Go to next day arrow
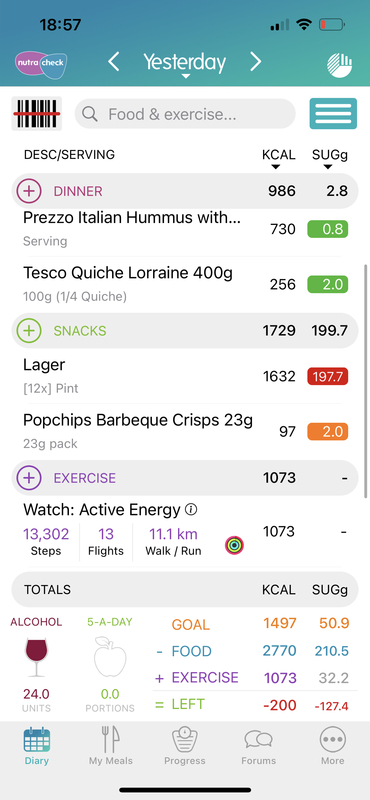 [x=256, y=62]
